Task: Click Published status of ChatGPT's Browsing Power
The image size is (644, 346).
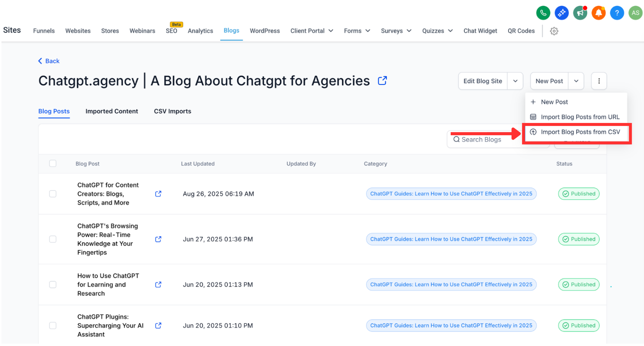Action: [x=579, y=239]
